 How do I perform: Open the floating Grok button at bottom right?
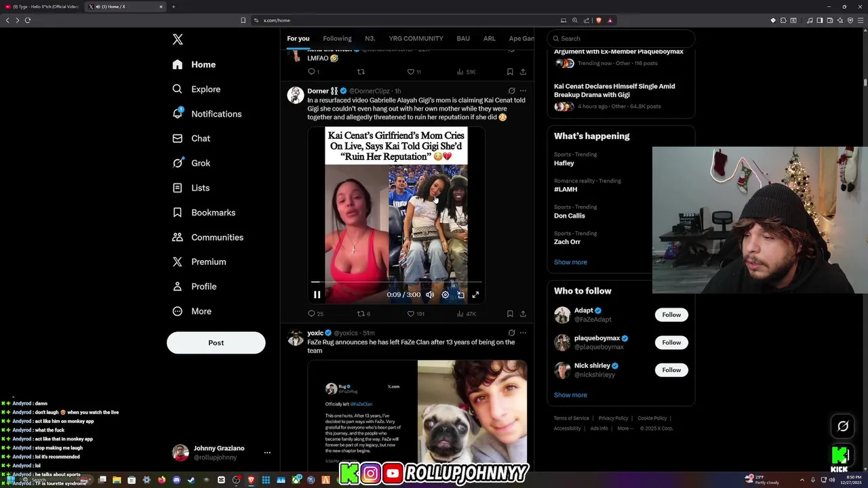tap(843, 426)
